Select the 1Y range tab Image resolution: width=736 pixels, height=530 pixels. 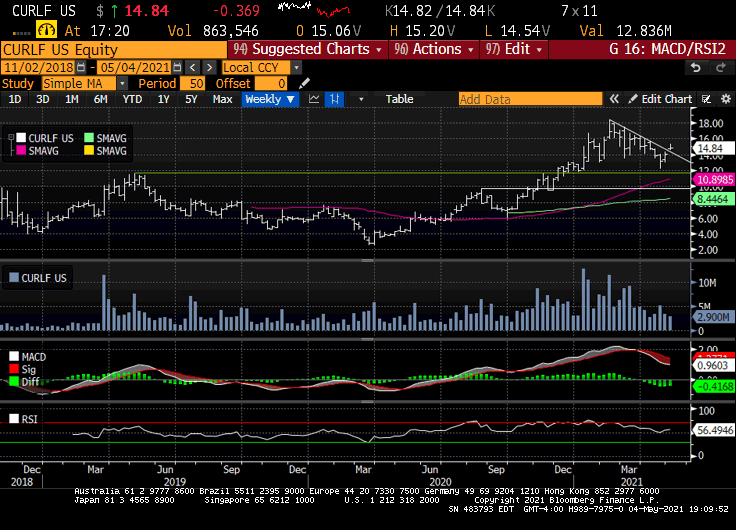(x=163, y=99)
